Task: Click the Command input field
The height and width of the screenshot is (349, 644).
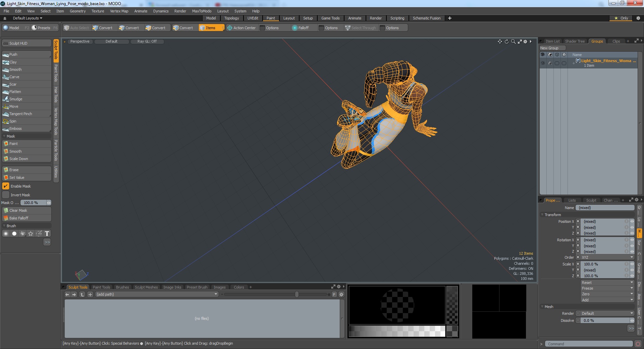Action: click(589, 344)
